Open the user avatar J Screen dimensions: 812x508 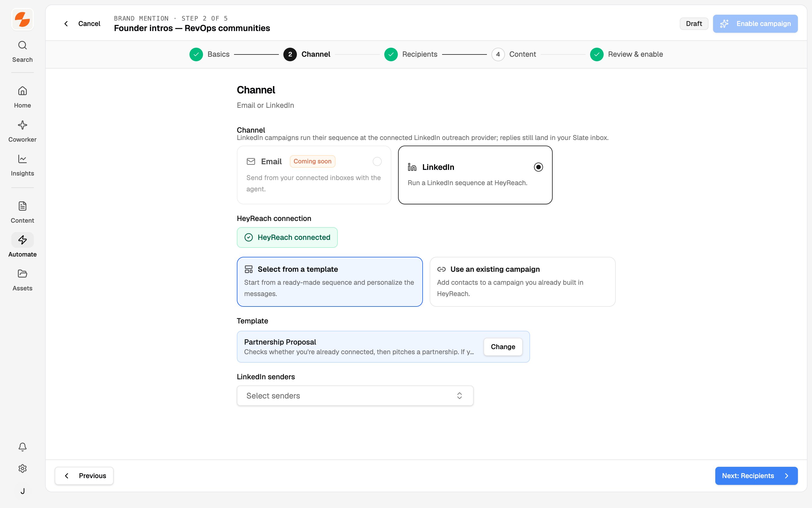pos(23,491)
